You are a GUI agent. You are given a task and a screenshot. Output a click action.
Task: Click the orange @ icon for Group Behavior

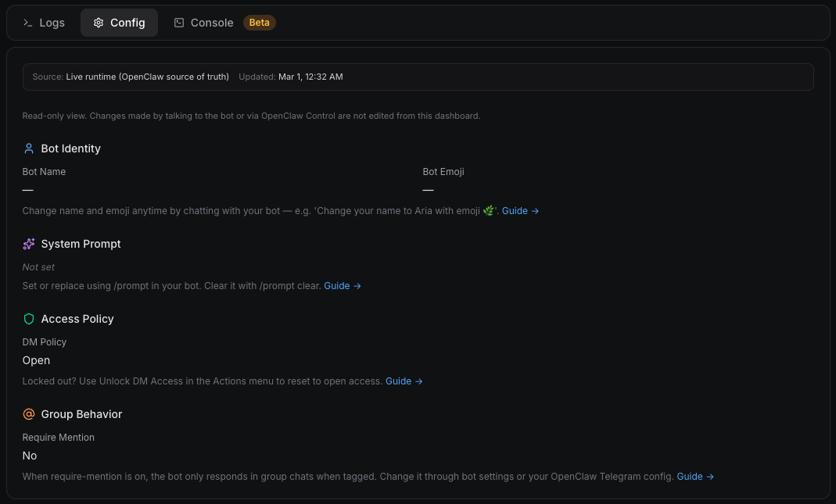(x=29, y=414)
